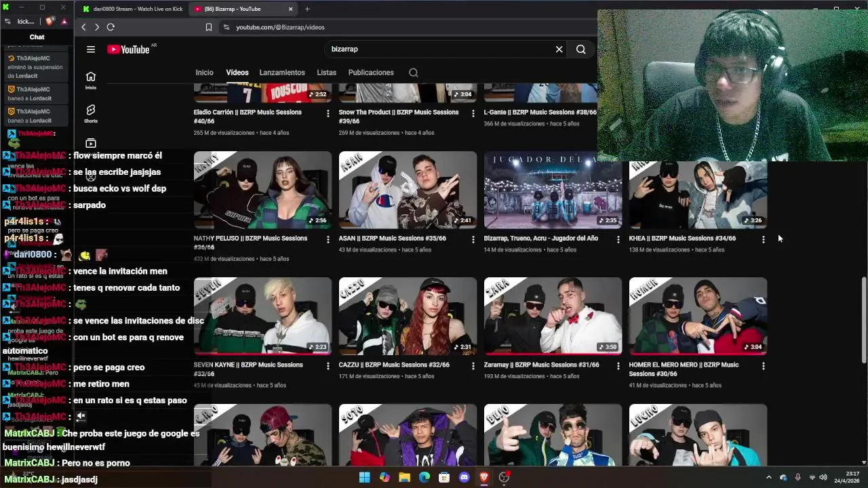Open options menu for KHEA #34/66 video
This screenshot has width=868, height=488.
pyautogui.click(x=763, y=239)
